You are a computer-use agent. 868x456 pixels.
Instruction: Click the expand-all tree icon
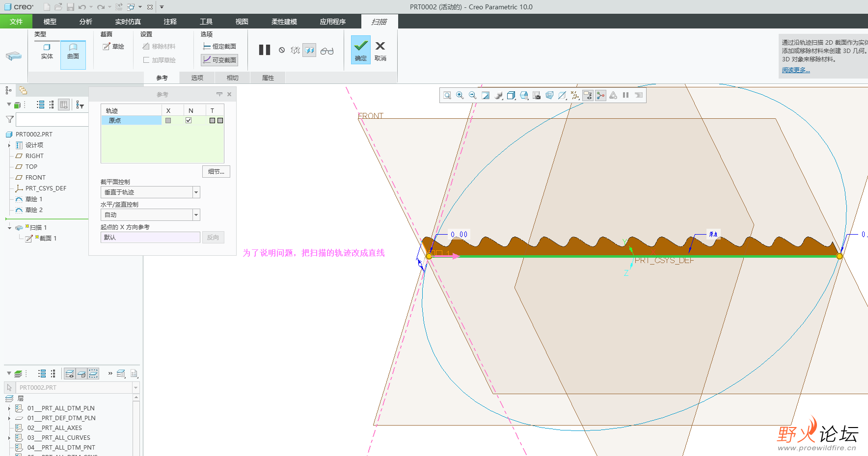41,105
